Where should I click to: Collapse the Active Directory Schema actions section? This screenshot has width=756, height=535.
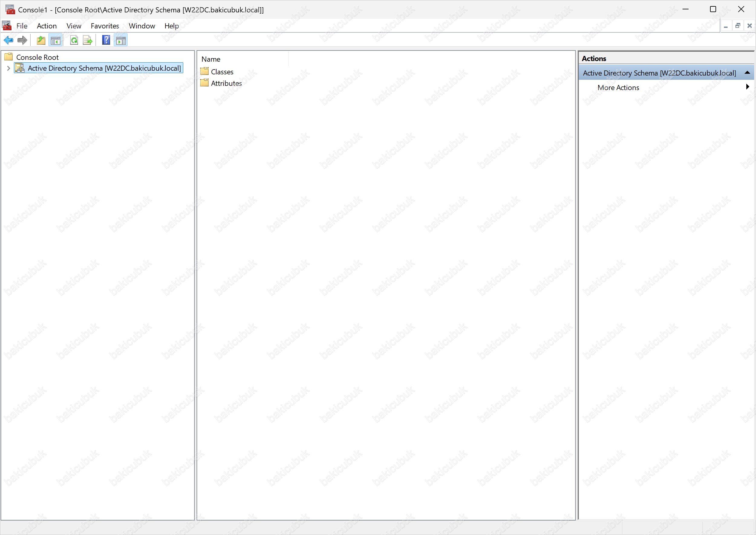[x=747, y=73]
